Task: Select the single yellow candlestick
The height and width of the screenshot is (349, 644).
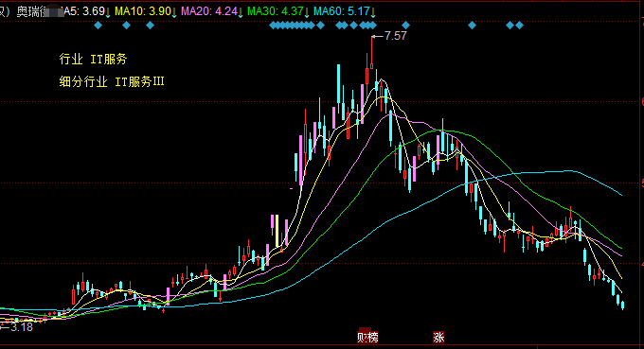Action: coord(277,231)
